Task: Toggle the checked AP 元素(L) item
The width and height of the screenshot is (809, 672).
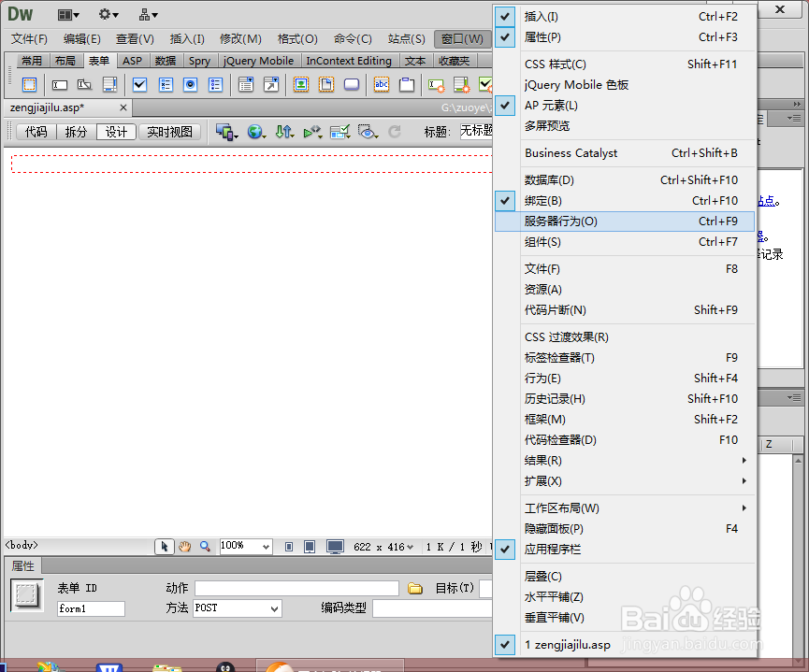Action: (x=625, y=106)
